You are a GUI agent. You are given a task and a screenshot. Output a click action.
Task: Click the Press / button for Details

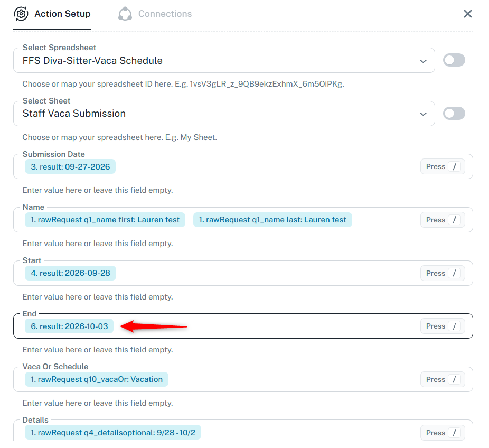(x=443, y=433)
